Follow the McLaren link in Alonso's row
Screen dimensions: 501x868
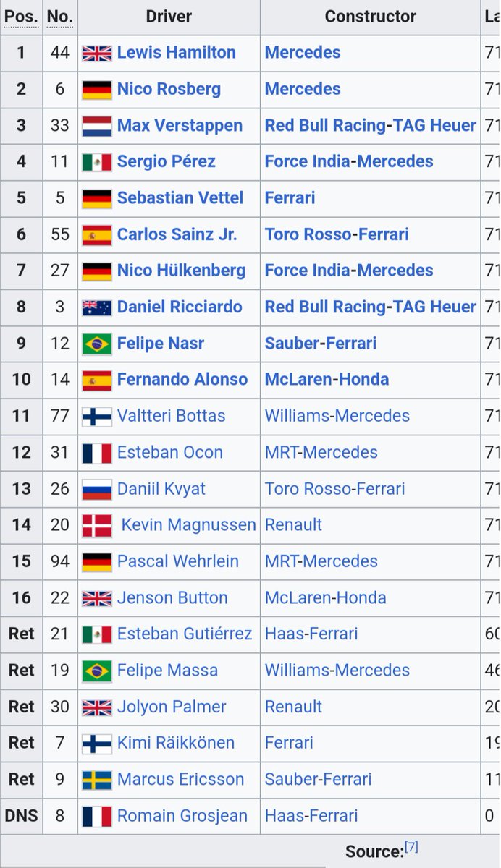click(x=297, y=380)
